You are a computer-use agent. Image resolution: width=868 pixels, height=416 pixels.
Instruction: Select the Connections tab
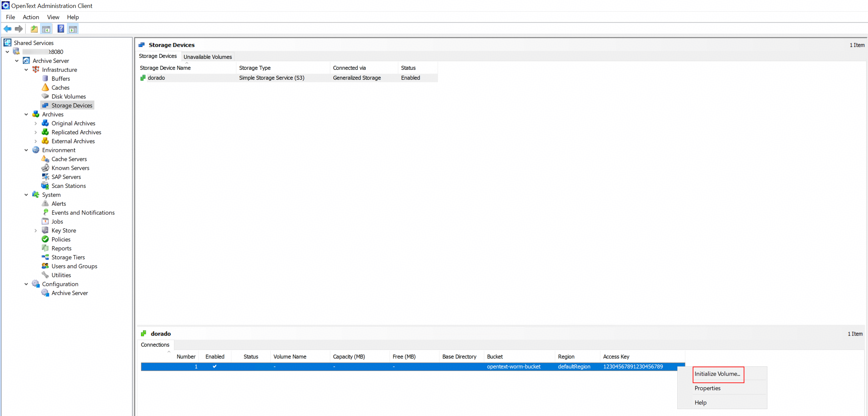point(155,345)
